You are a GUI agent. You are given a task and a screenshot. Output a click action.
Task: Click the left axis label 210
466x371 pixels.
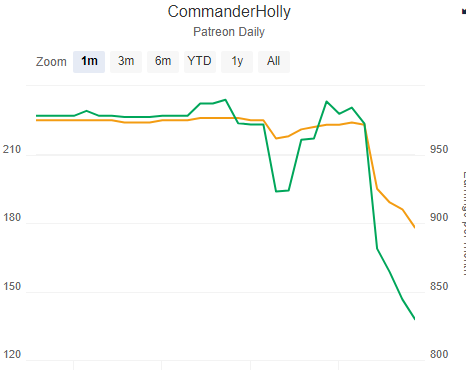[x=12, y=149]
